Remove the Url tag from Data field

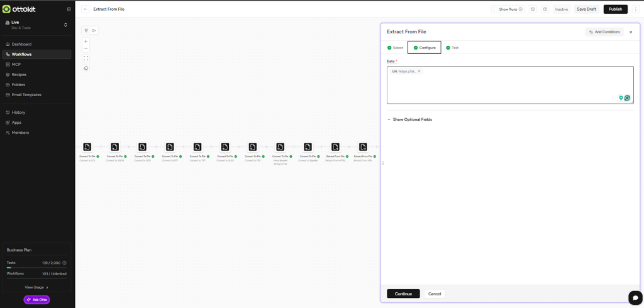[419, 71]
